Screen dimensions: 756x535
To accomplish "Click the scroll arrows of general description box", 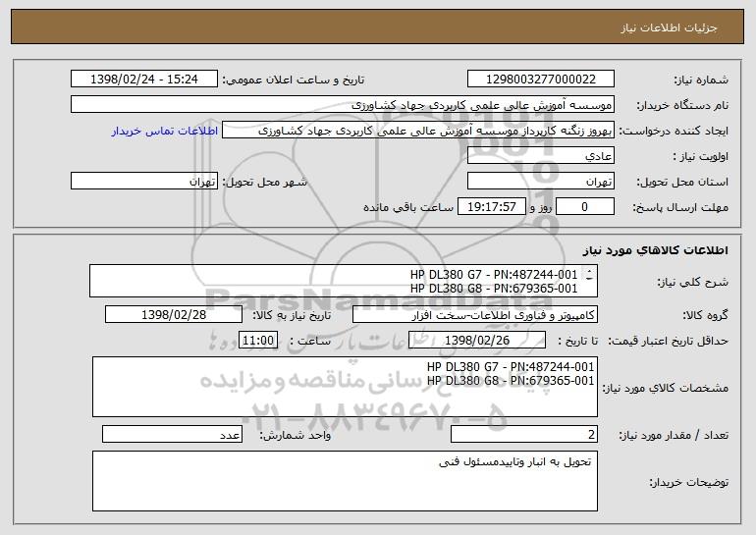I will click(x=589, y=275).
